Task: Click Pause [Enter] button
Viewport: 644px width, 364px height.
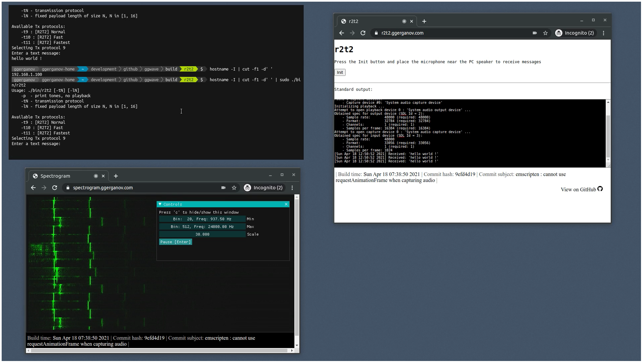Action: tap(175, 242)
